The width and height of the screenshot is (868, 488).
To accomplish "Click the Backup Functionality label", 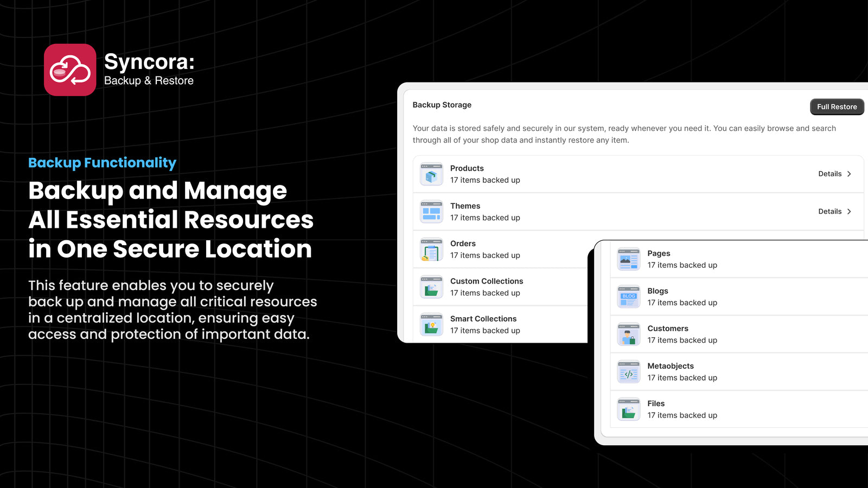I will click(102, 162).
